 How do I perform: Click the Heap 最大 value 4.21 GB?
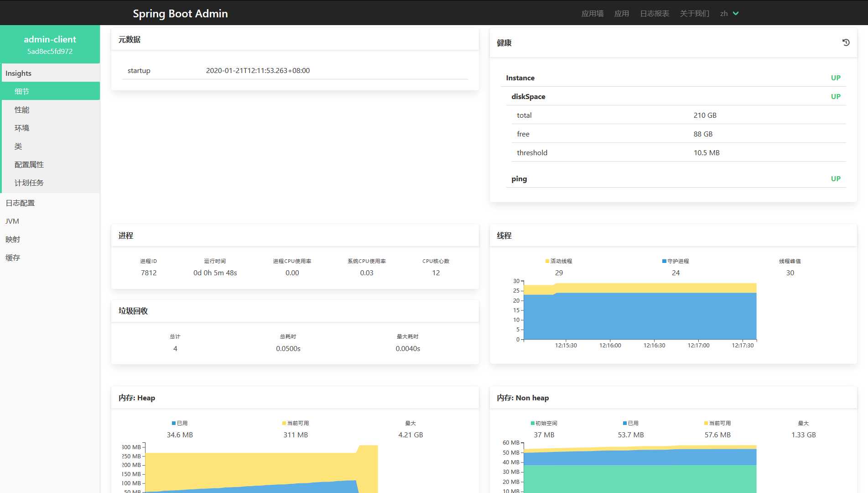[411, 435]
